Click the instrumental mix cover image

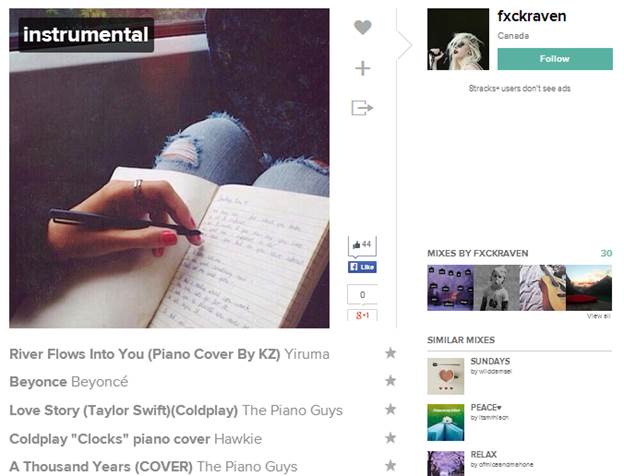click(169, 168)
